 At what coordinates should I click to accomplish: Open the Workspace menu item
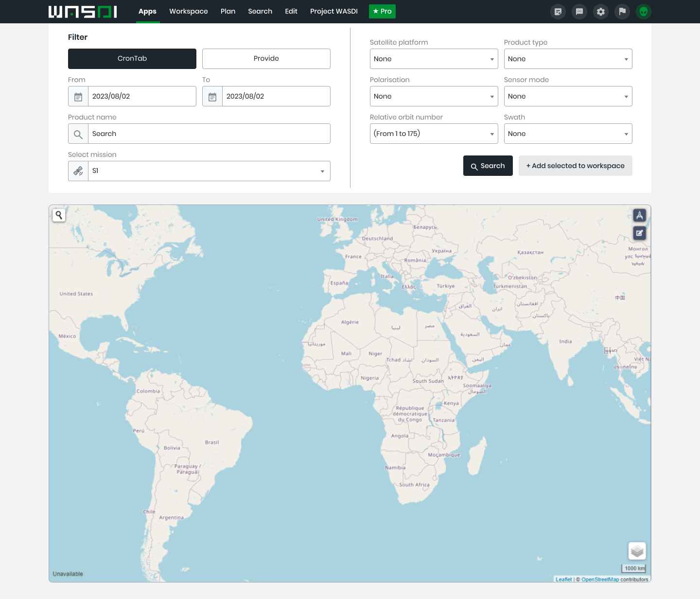coord(189,11)
